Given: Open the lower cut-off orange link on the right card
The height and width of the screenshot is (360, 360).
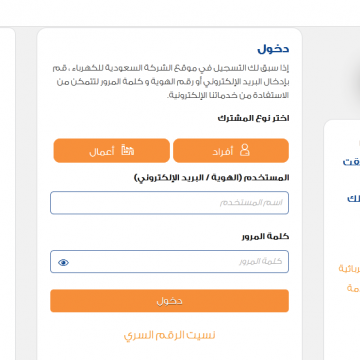Looking at the screenshot, I should [353, 288].
